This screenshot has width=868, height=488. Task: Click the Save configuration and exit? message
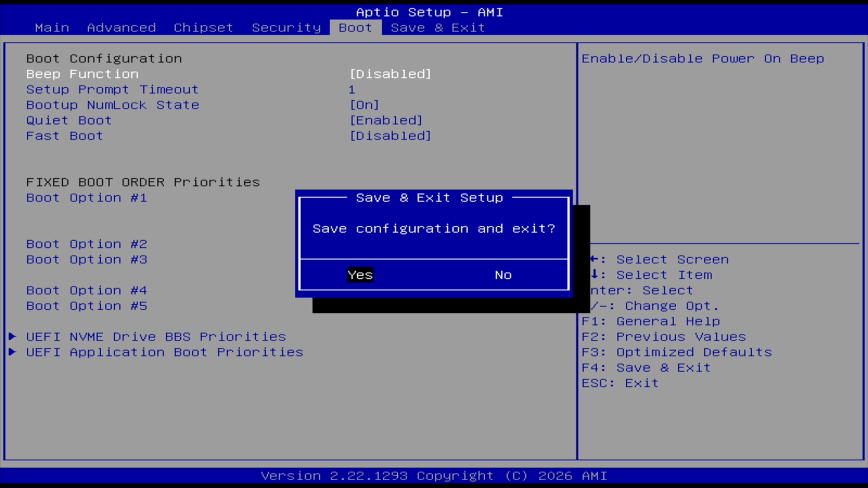434,229
